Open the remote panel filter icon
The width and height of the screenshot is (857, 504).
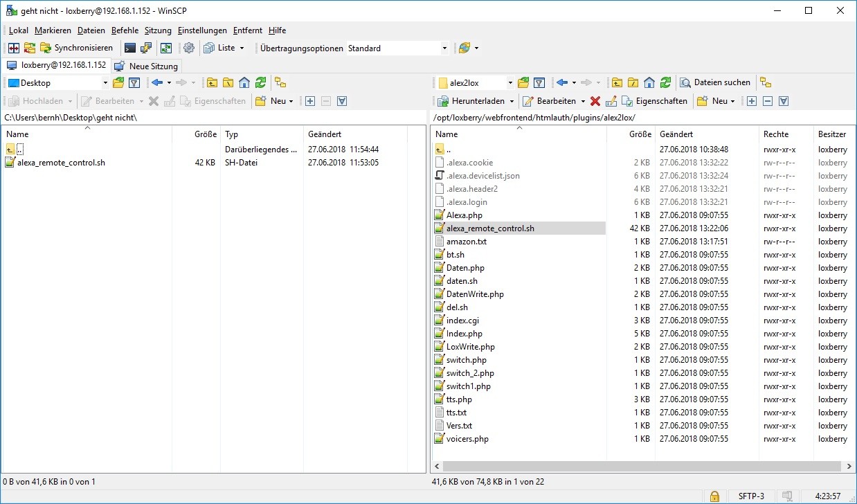click(x=540, y=82)
